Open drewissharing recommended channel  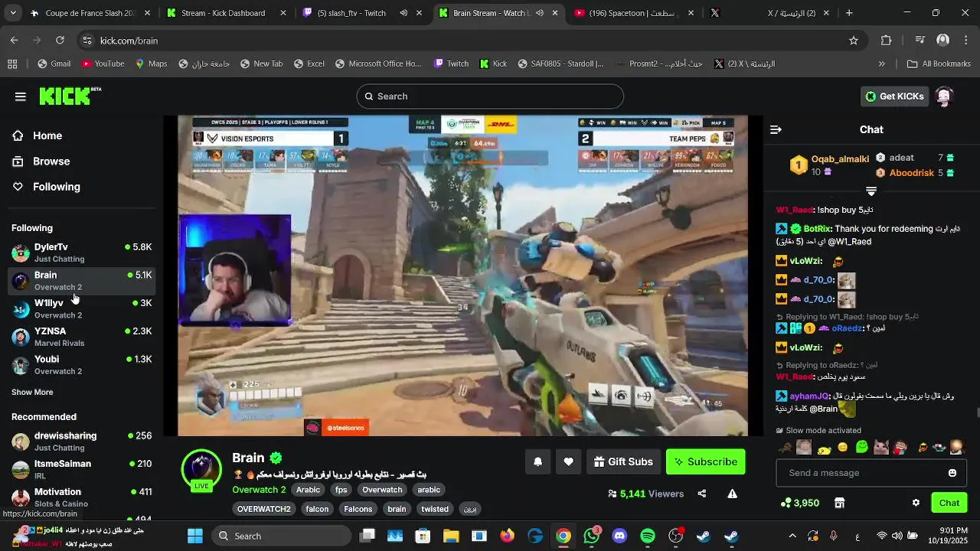pyautogui.click(x=81, y=442)
